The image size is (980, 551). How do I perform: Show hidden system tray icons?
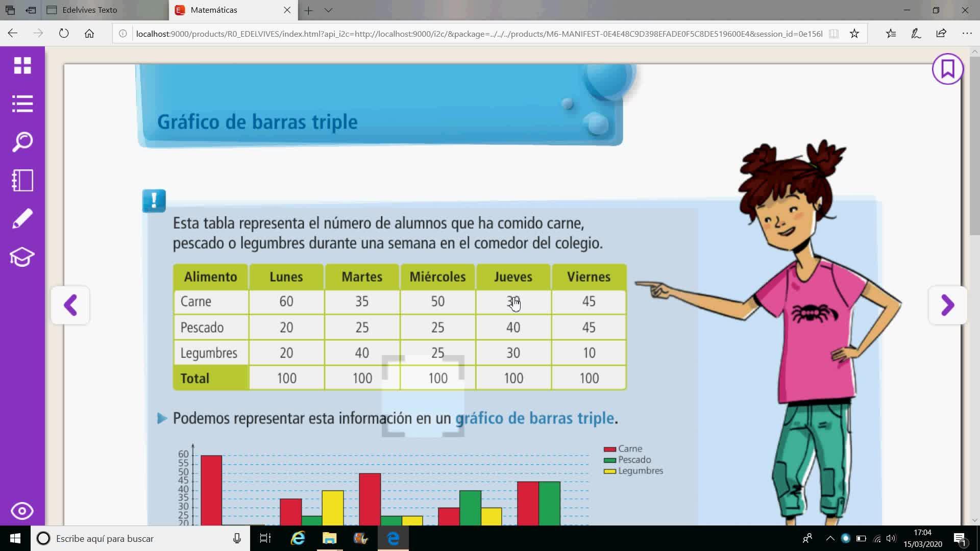point(830,538)
